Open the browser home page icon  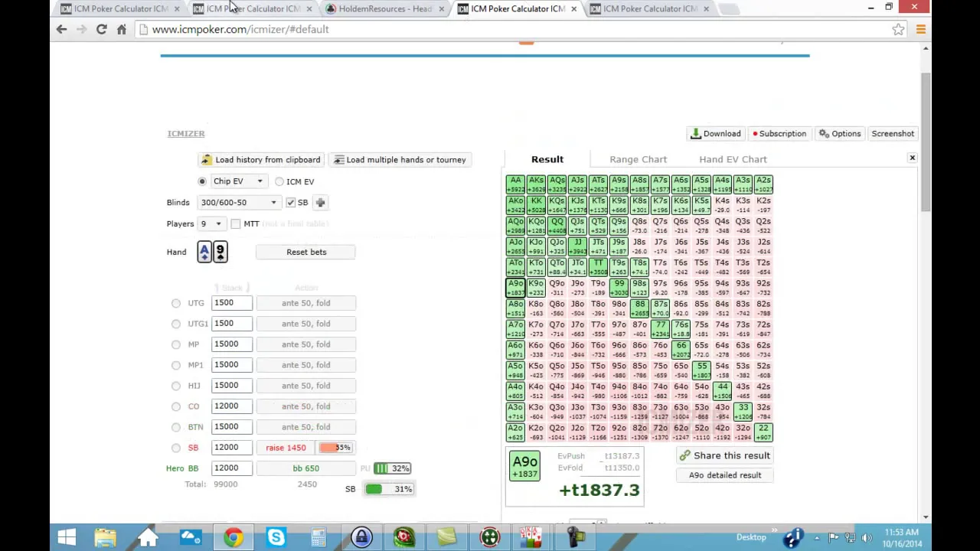(121, 29)
